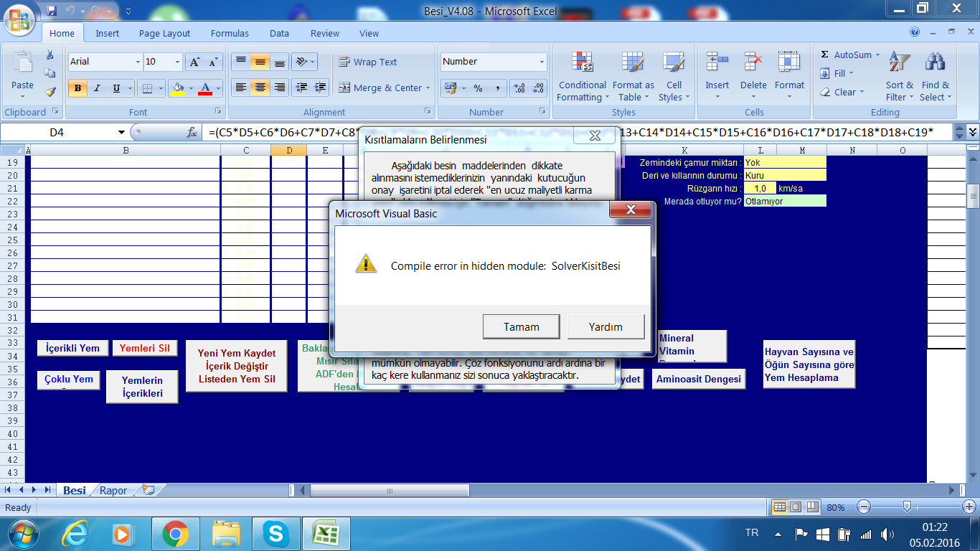
Task: Open the font name dropdown
Action: tap(138, 62)
